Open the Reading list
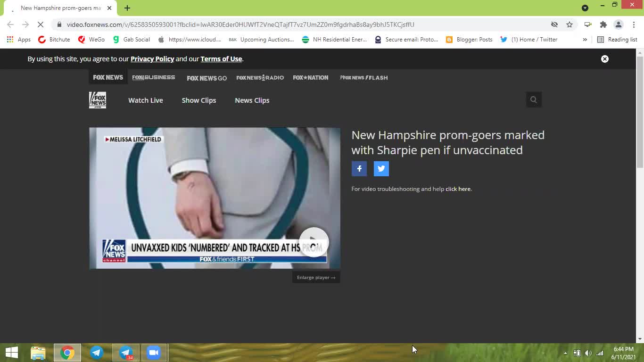The width and height of the screenshot is (644, 362). (617, 40)
